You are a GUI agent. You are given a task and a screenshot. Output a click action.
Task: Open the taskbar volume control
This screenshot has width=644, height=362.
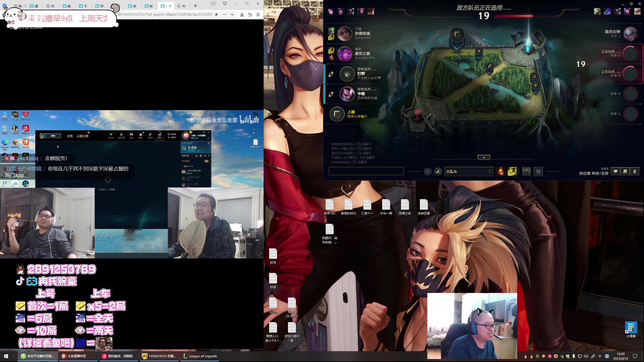point(586,356)
